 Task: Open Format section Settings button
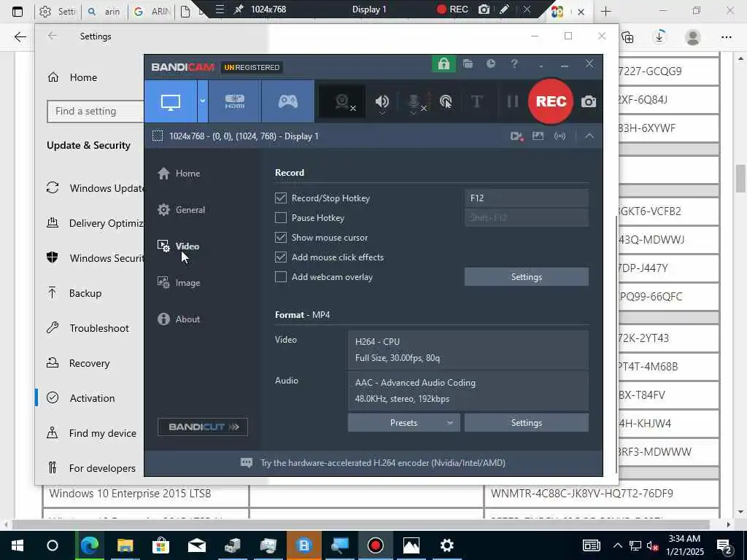(527, 422)
